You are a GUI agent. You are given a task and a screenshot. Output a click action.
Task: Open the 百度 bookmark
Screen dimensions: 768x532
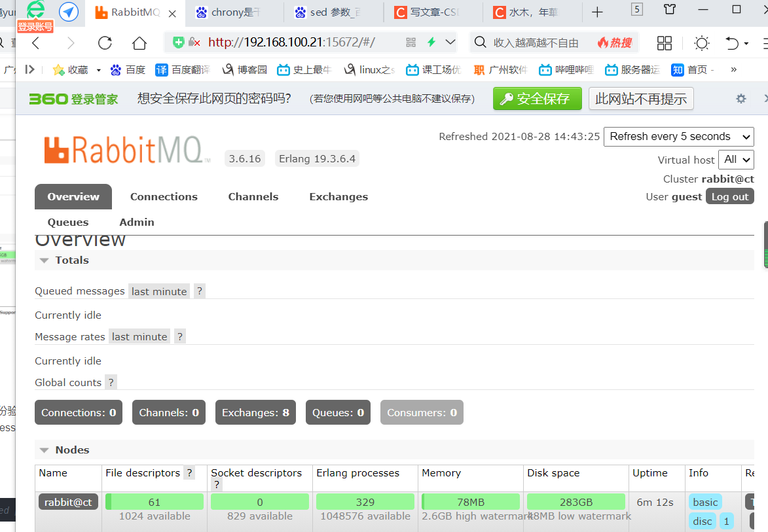pyautogui.click(x=128, y=70)
